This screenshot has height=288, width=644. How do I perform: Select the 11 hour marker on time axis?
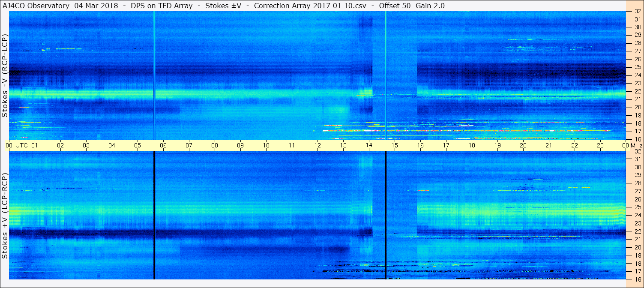(292, 145)
